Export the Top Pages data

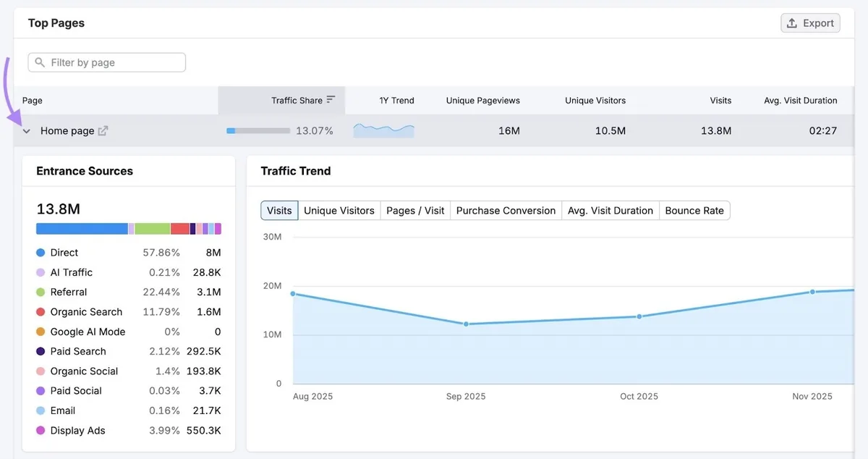(x=810, y=23)
